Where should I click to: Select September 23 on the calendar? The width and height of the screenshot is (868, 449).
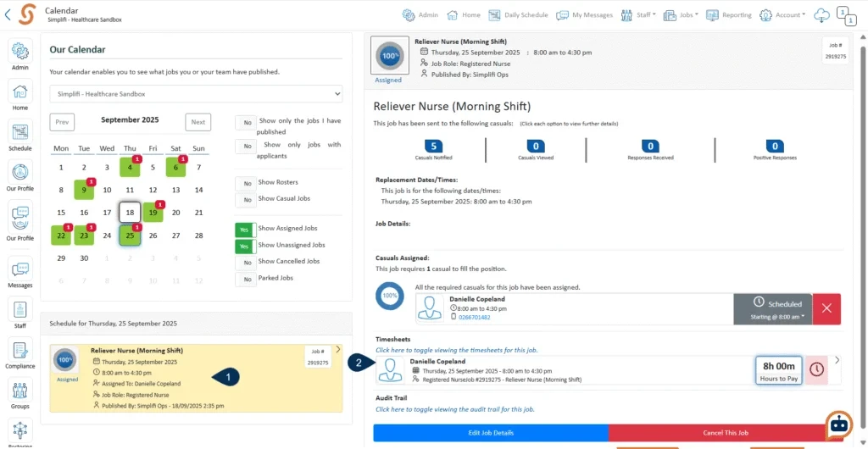click(x=84, y=235)
